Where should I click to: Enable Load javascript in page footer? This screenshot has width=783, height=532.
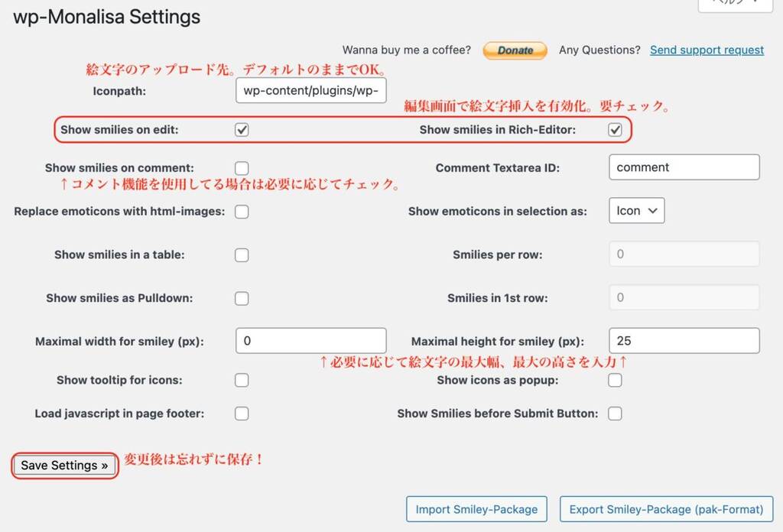coord(242,414)
